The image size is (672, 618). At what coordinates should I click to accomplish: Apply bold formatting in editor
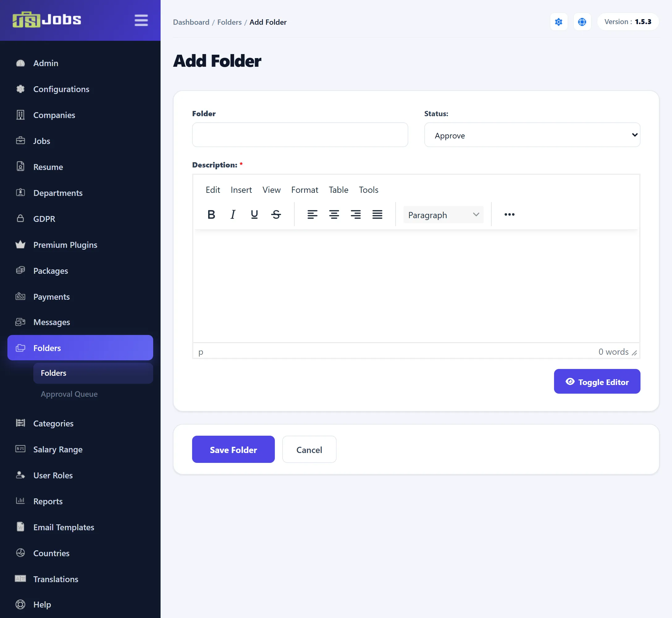pos(211,214)
